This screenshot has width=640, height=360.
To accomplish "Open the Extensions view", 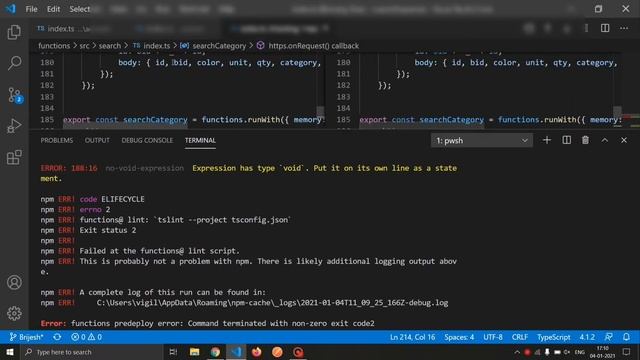I will tap(14, 157).
